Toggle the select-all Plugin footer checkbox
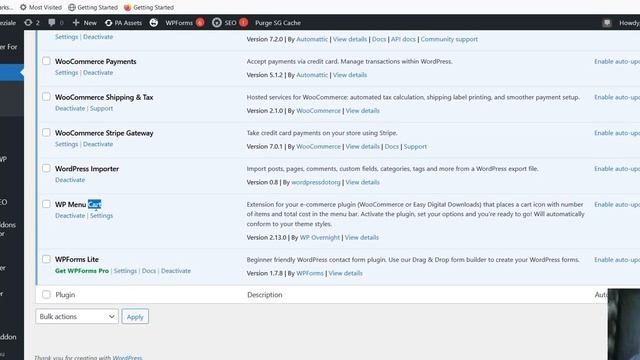Viewport: 640px width, 360px height. pos(46,294)
